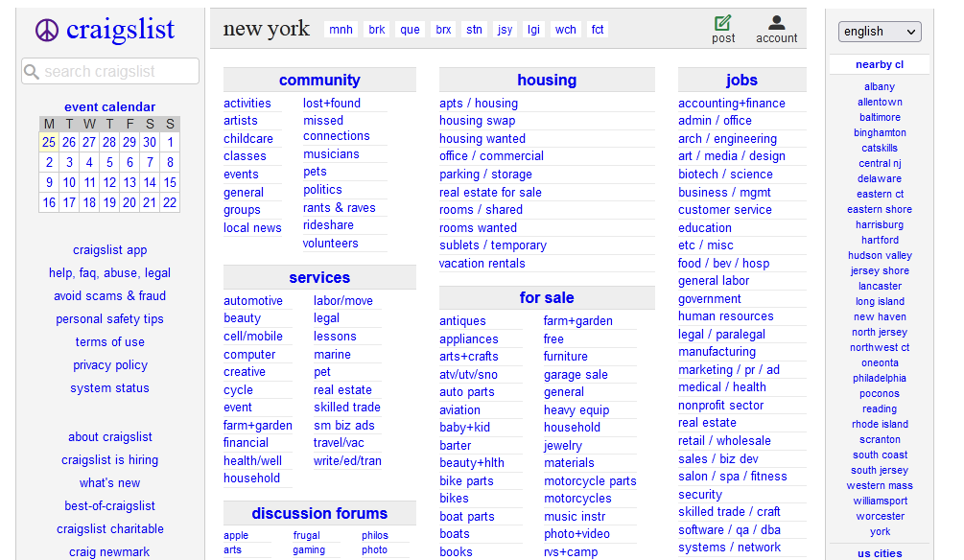Open the housing section heading
Screen dimensions: 964x560
point(547,80)
